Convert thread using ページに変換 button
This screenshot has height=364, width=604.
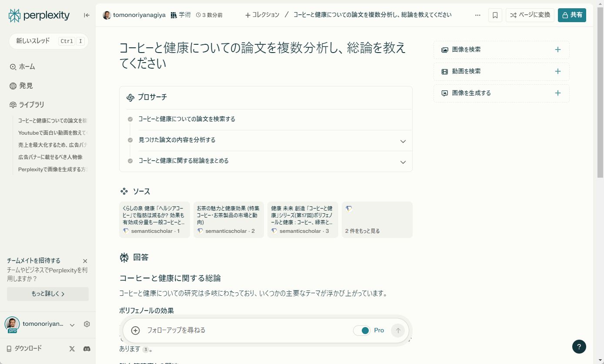click(x=530, y=14)
